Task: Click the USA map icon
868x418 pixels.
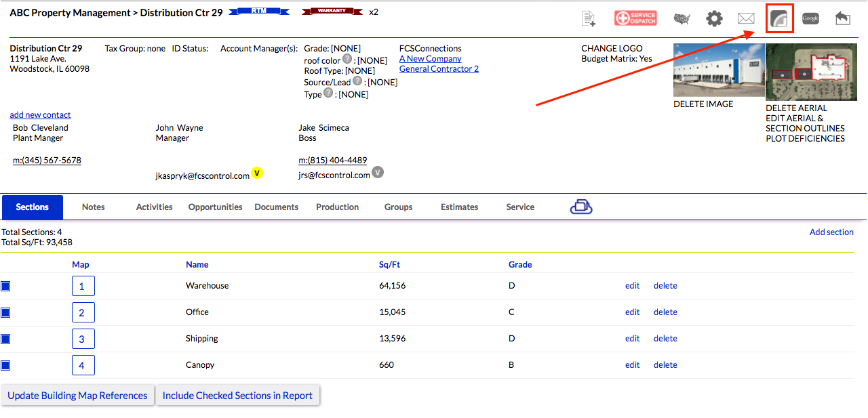Action: tap(682, 19)
